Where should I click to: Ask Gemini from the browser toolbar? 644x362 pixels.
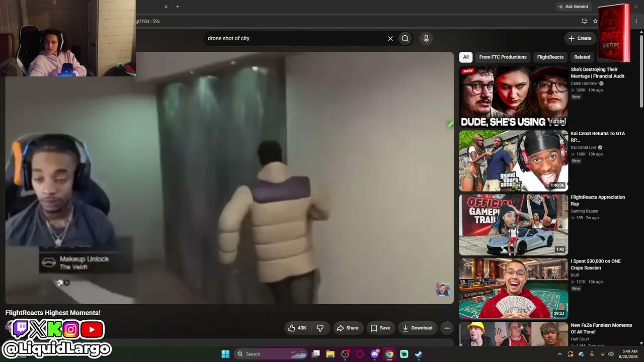pos(573,7)
